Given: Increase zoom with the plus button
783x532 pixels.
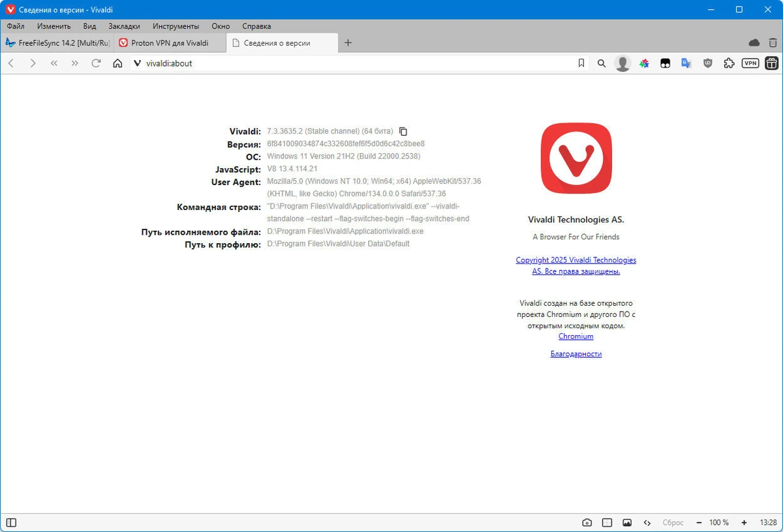Looking at the screenshot, I should (744, 522).
